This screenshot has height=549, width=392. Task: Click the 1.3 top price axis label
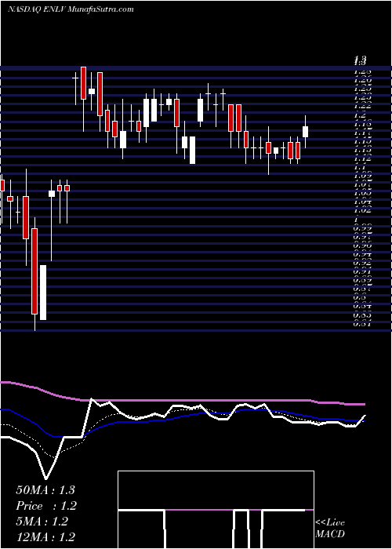360,62
